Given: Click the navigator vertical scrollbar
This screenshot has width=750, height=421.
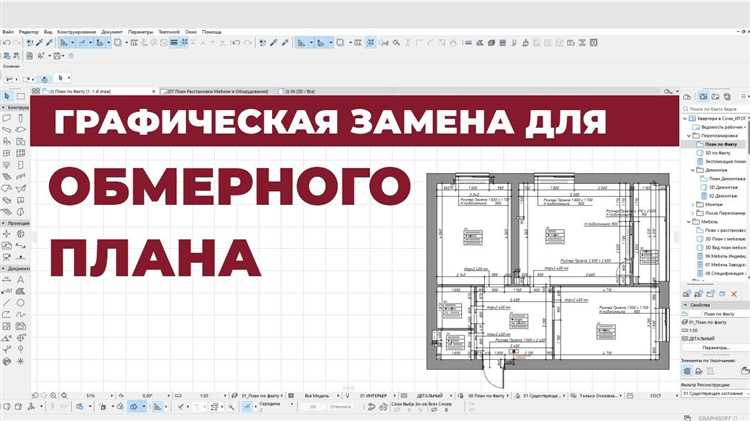Looking at the screenshot, I should point(748,139).
